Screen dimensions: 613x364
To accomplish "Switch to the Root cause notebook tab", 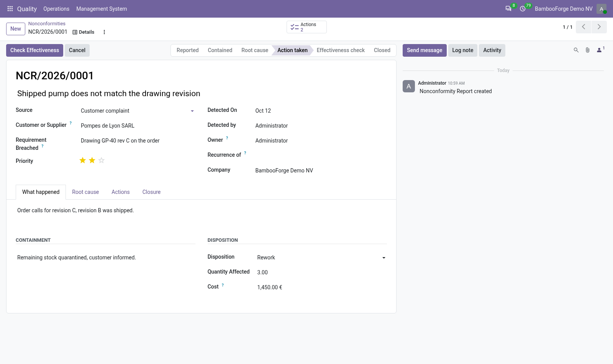I will point(85,192).
